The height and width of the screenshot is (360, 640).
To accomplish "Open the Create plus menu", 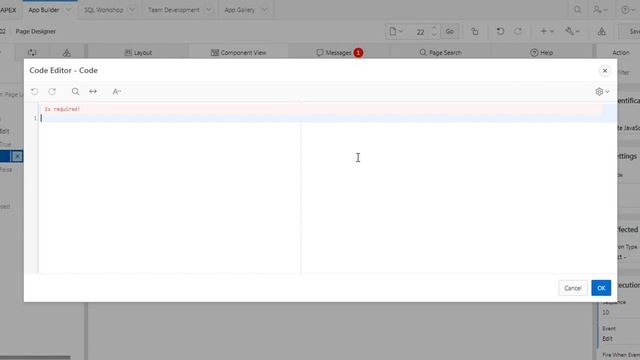I will point(547,31).
